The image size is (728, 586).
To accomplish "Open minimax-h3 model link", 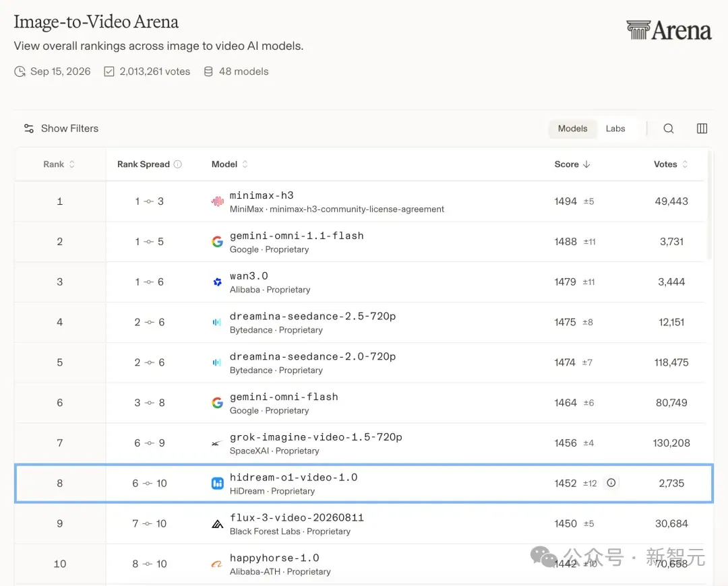I will [x=262, y=195].
